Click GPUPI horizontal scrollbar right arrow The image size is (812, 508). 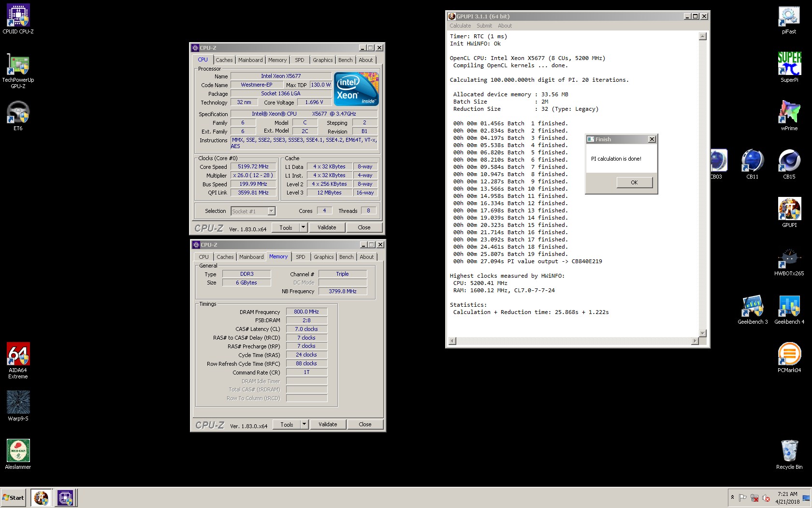pos(695,341)
